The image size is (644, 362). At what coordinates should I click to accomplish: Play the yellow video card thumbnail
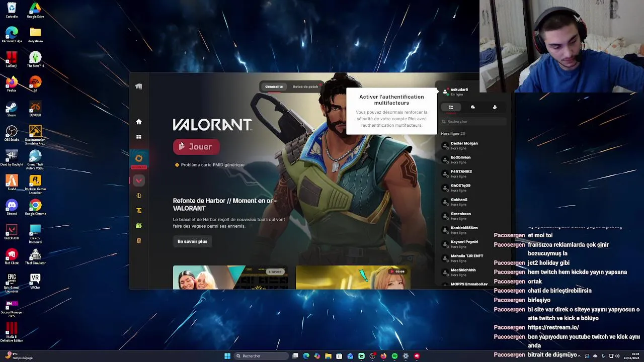pyautogui.click(x=353, y=278)
